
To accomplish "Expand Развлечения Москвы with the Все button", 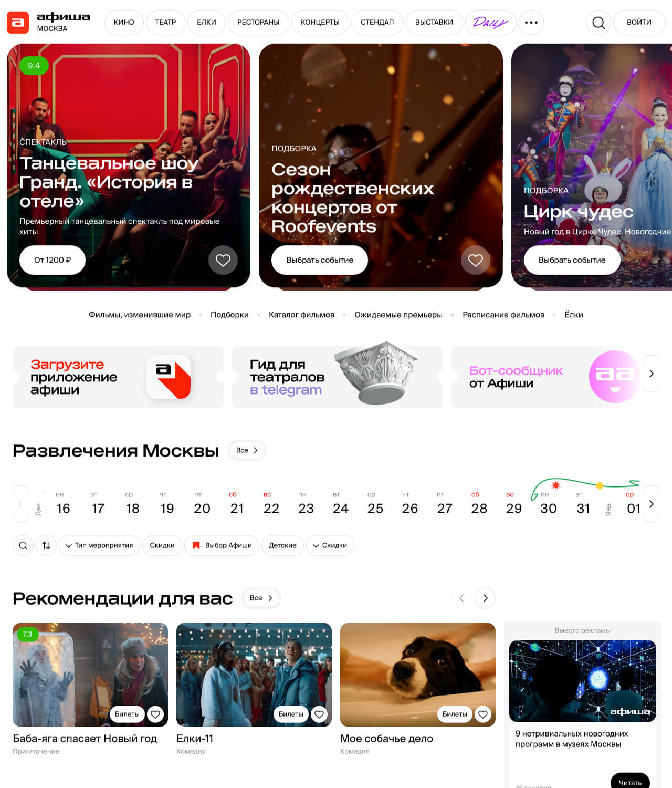I will pyautogui.click(x=247, y=450).
